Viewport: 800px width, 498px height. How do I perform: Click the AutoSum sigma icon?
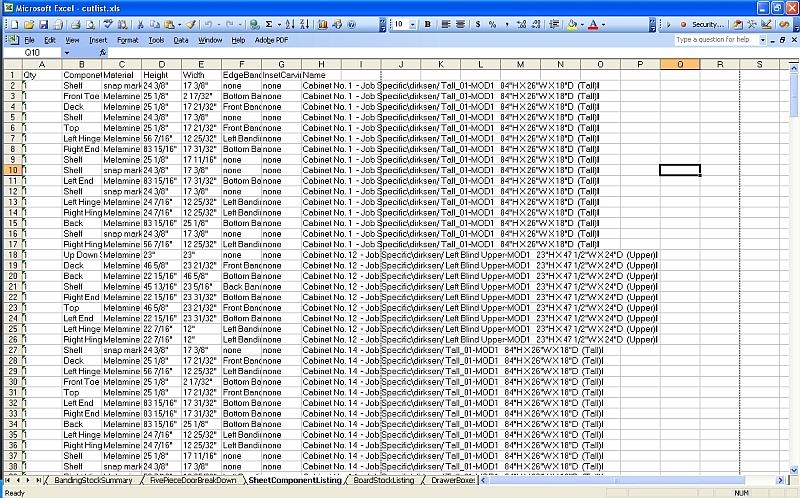click(x=270, y=24)
